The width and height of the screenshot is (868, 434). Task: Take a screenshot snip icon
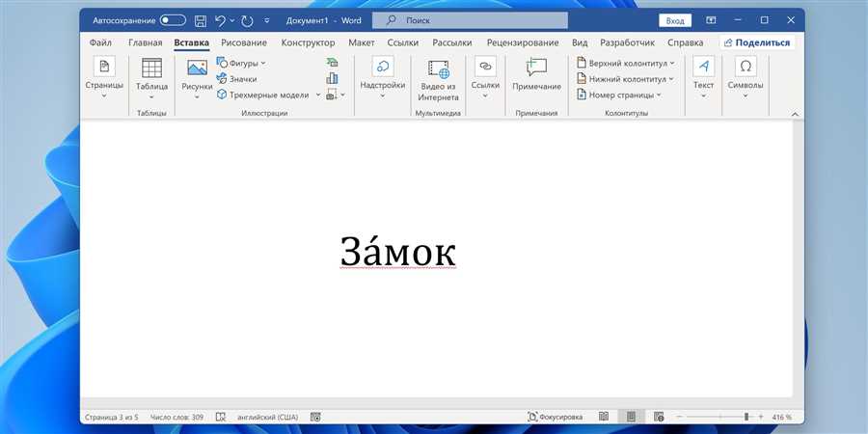click(332, 95)
